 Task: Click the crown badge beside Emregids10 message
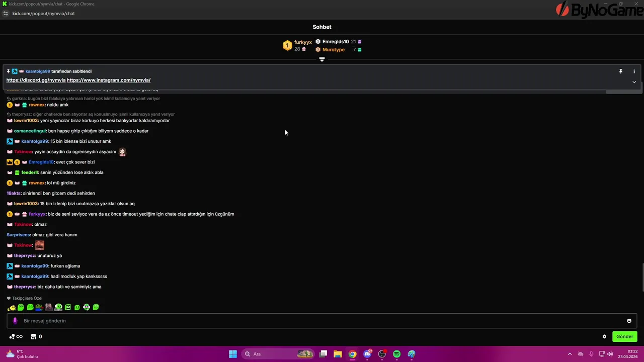tap(10, 162)
